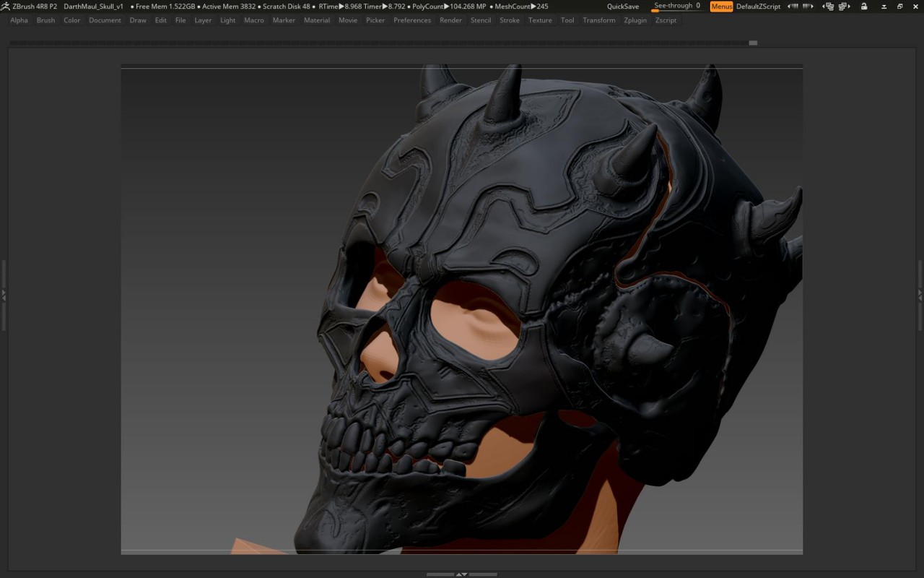Click the small scrollbar thumb above the canvas
The width and height of the screenshot is (924, 578).
[x=753, y=43]
